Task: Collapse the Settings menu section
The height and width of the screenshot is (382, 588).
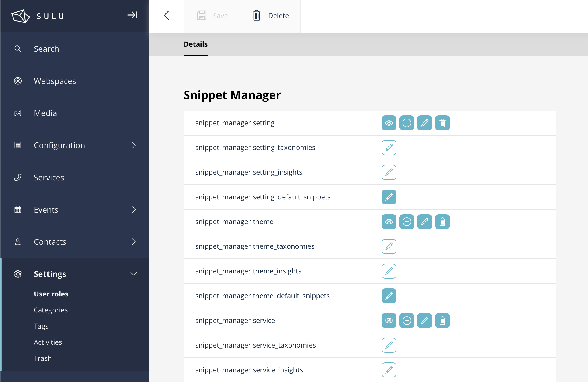Action: [x=134, y=274]
